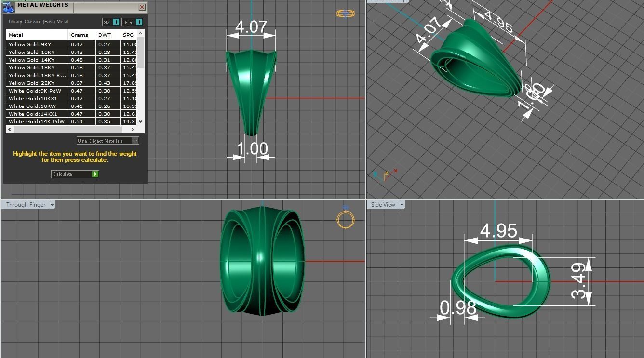This screenshot has width=644, height=358.
Task: Select the White Gold:10KX1 row
Action: [72, 98]
